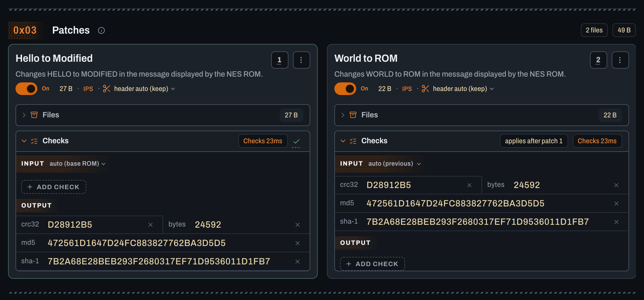Click the scissors icon in World to ROM
Viewport: 644px width, 300px height.
click(425, 89)
